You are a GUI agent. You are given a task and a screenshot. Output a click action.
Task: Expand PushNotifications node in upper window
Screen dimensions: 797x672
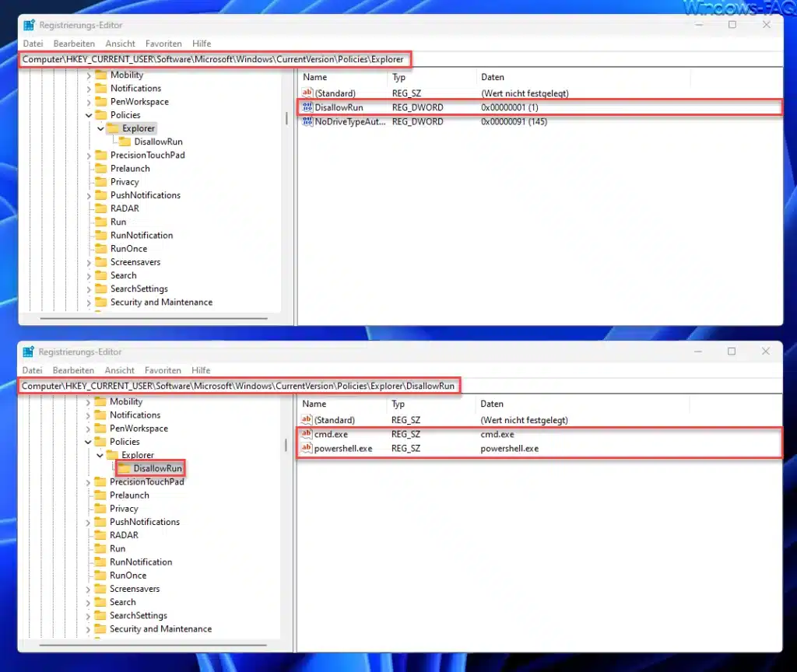tap(89, 195)
